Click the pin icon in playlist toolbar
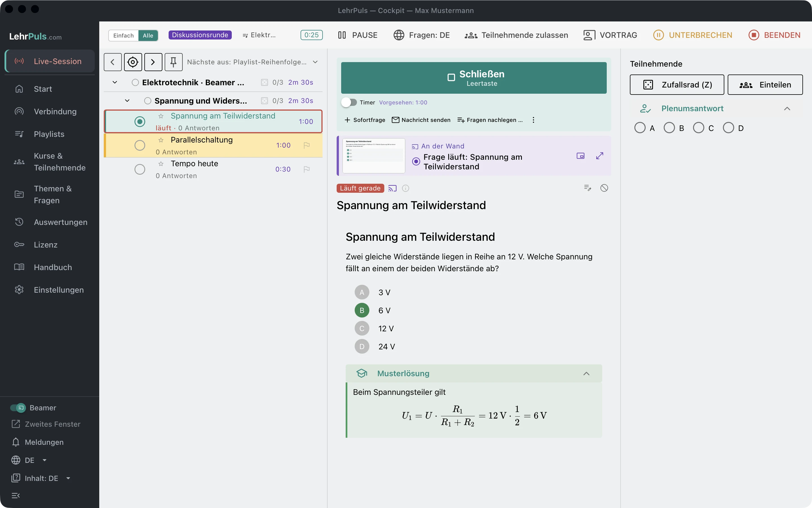 [x=173, y=62]
